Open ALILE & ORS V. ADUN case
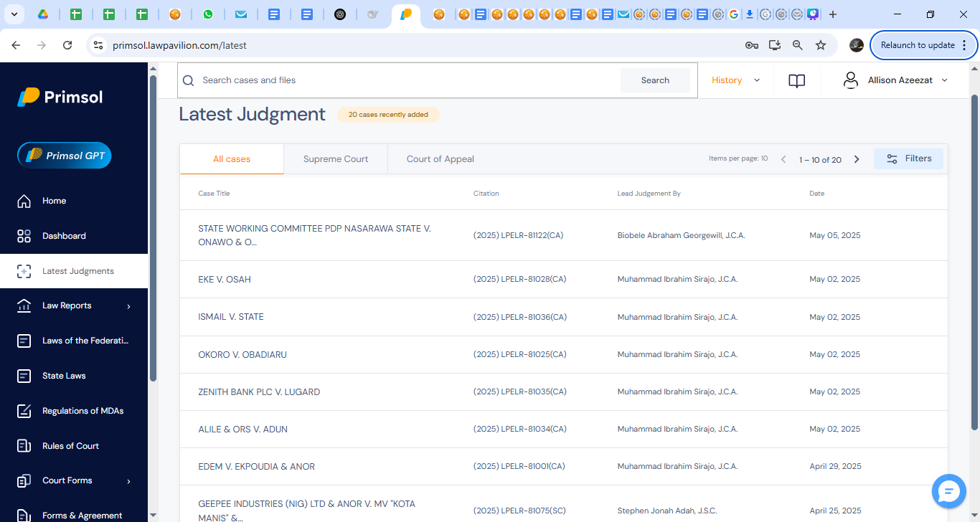 242,430
